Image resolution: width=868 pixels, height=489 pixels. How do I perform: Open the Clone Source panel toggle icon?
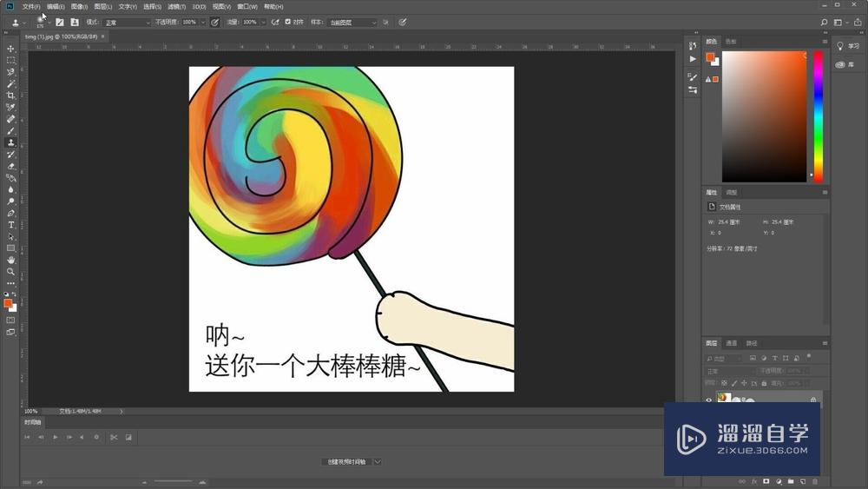pyautogui.click(x=75, y=23)
